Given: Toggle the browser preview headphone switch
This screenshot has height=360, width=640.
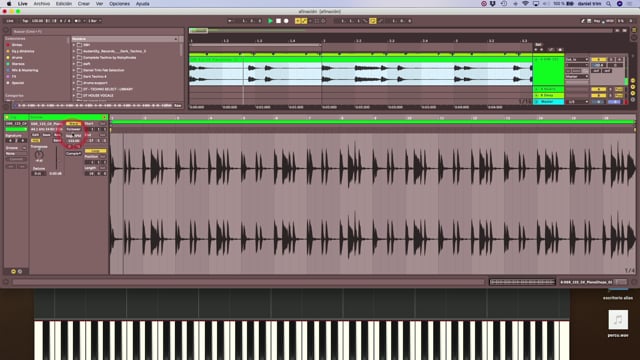Looking at the screenshot, I should [x=15, y=105].
